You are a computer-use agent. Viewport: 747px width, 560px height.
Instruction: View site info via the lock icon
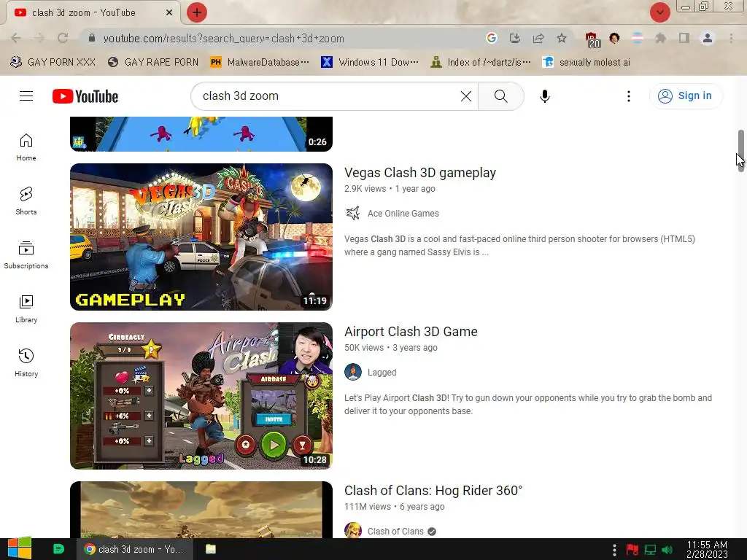pyautogui.click(x=92, y=38)
